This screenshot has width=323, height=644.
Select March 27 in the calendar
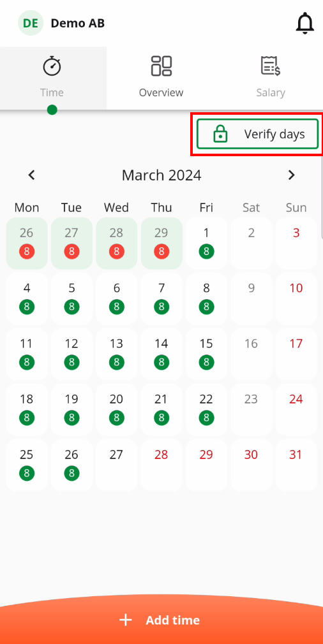pos(117,465)
